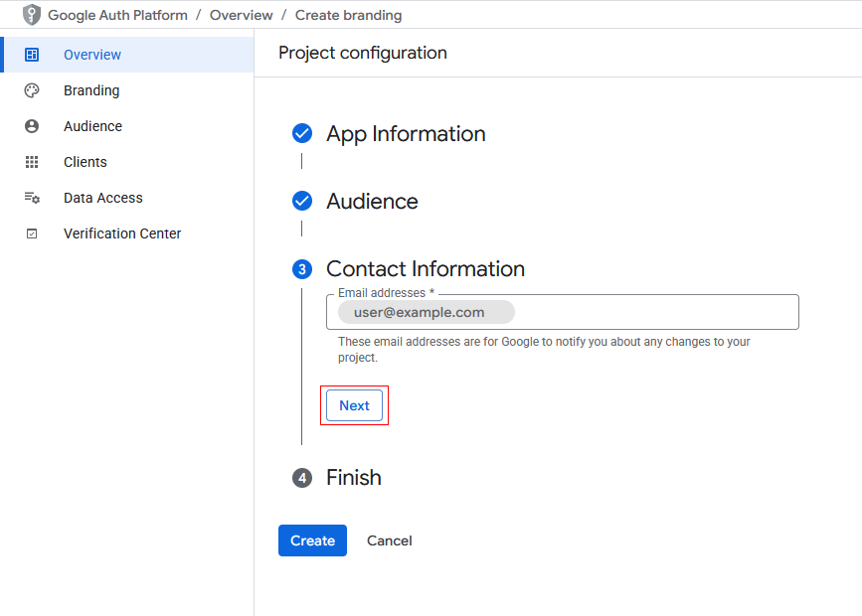This screenshot has height=616, width=862.
Task: Click the Audience step completed checkmark icon
Action: click(302, 202)
